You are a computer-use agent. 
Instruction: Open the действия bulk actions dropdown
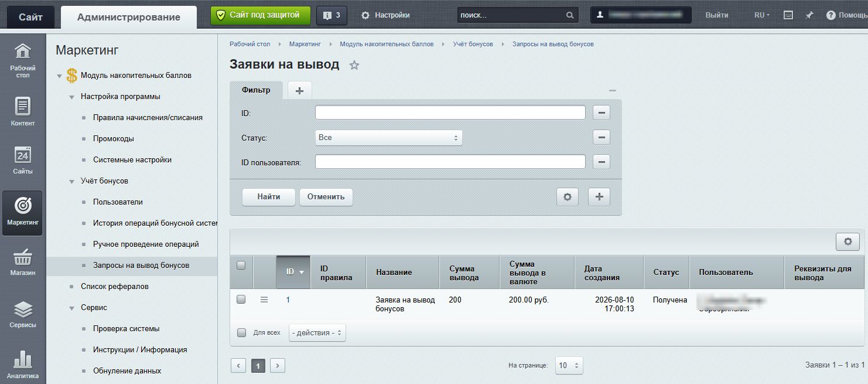pyautogui.click(x=317, y=333)
